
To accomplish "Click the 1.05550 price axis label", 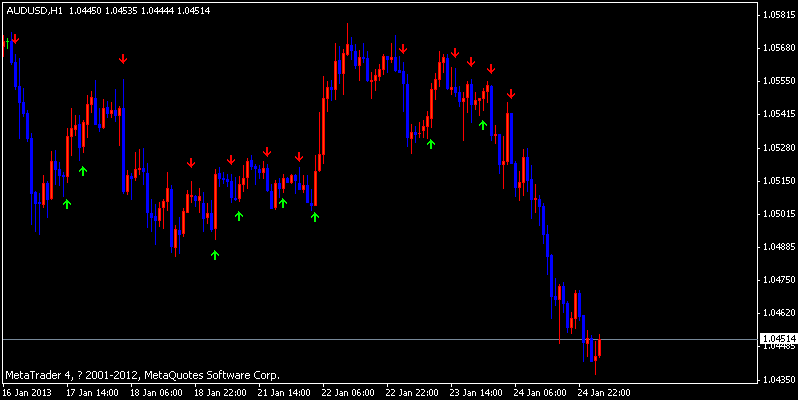I will pyautogui.click(x=779, y=81).
